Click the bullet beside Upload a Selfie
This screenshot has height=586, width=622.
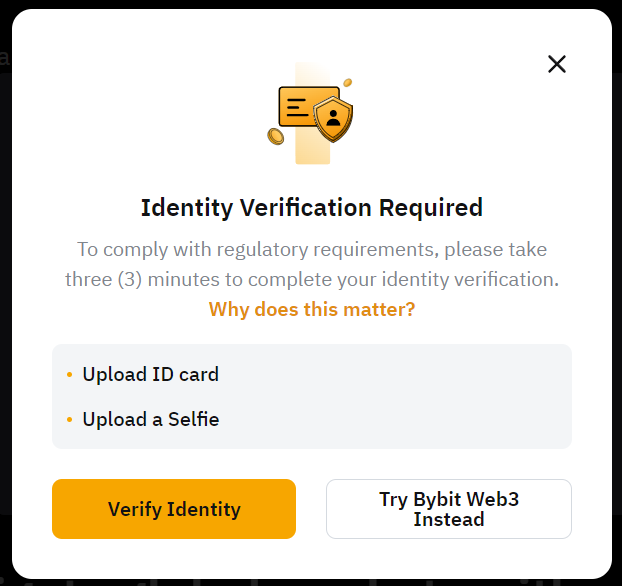(x=69, y=420)
